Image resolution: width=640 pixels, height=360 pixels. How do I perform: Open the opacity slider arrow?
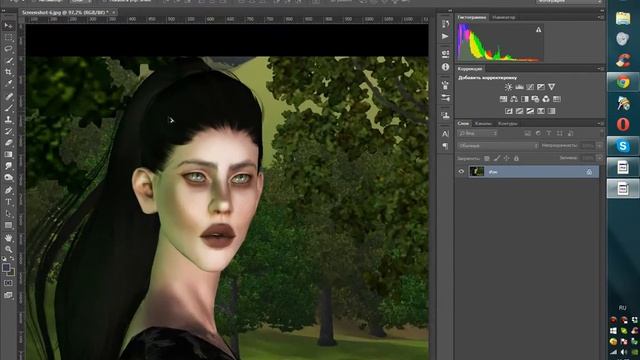600,146
